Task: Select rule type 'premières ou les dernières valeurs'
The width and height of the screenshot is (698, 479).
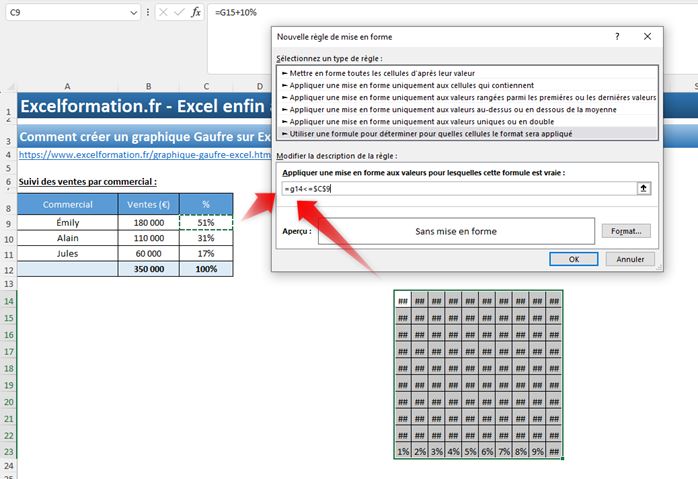Action: pyautogui.click(x=467, y=97)
